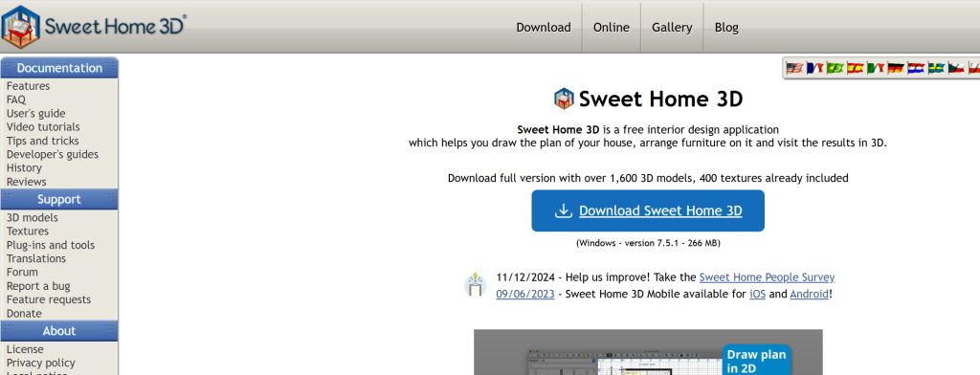The width and height of the screenshot is (980, 375).
Task: Open the Reviews sidebar link
Action: 26,182
